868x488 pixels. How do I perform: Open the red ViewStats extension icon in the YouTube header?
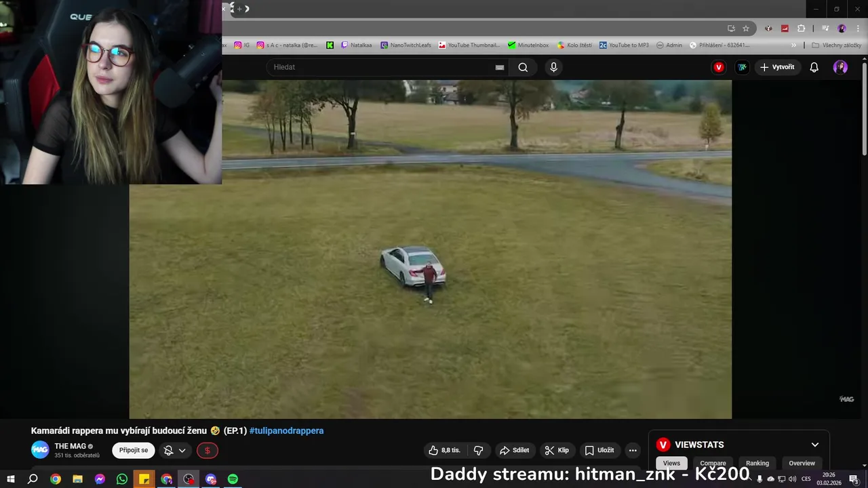pyautogui.click(x=719, y=67)
